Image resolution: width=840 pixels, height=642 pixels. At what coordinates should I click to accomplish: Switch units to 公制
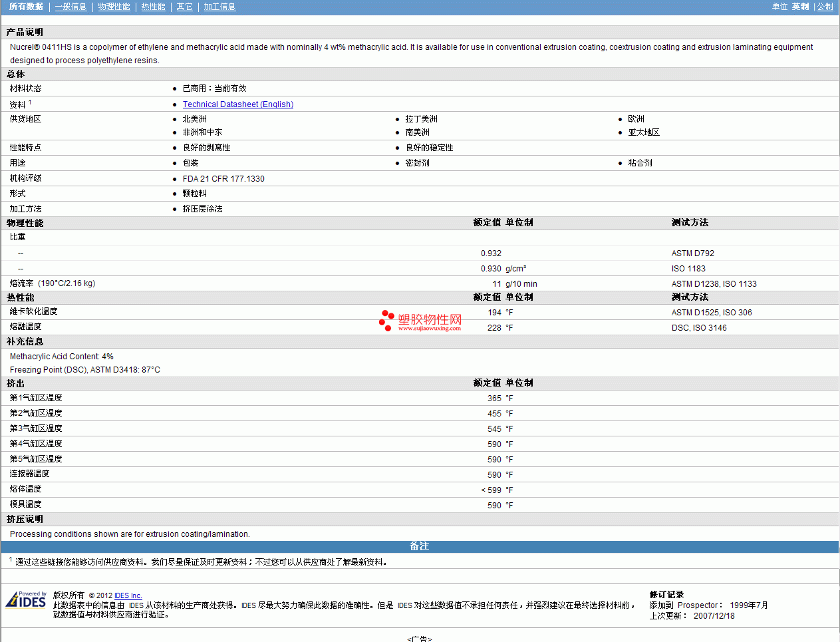(825, 7)
